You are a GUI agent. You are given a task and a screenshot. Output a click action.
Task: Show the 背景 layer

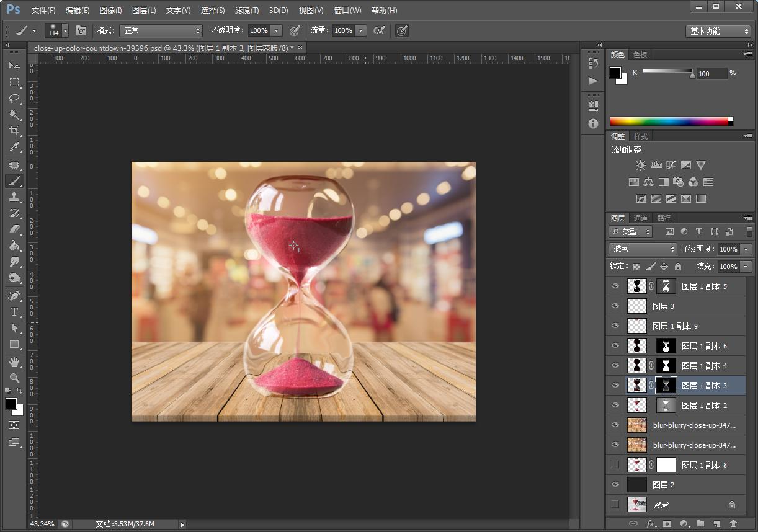615,505
